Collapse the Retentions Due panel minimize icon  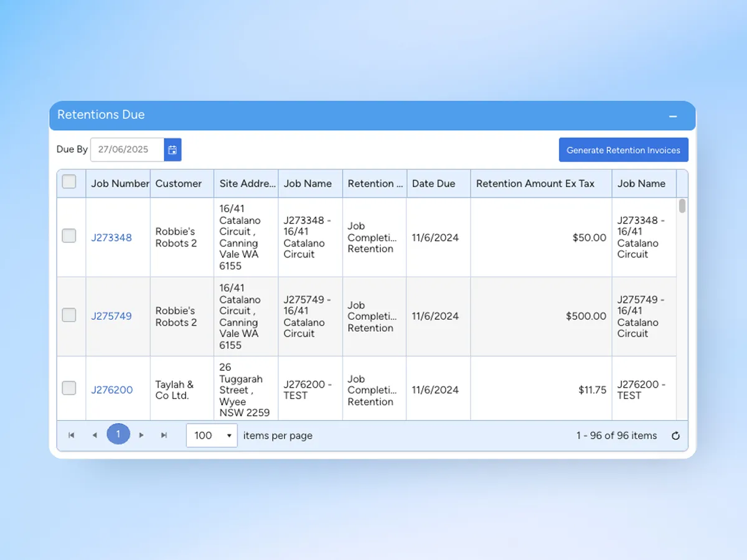tap(673, 116)
